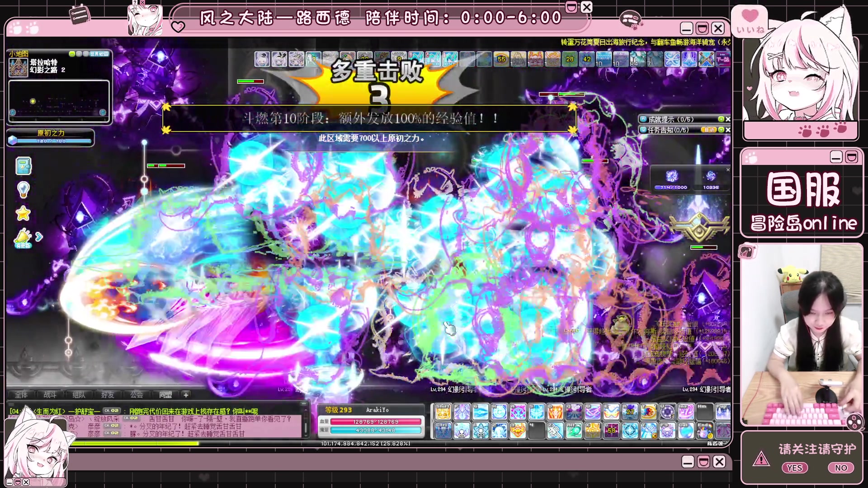Click the 714/1000 counter icon
868x488 pixels.
click(672, 176)
